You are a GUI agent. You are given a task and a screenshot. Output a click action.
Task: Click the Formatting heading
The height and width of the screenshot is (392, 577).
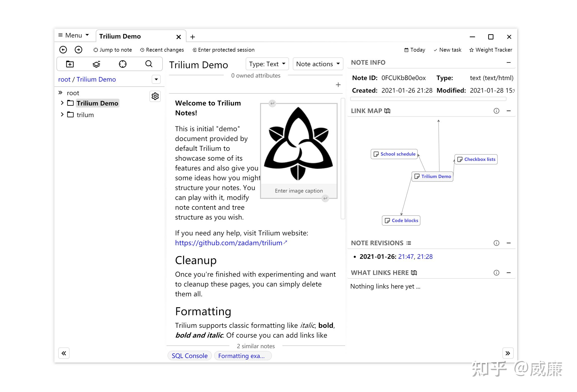point(203,311)
